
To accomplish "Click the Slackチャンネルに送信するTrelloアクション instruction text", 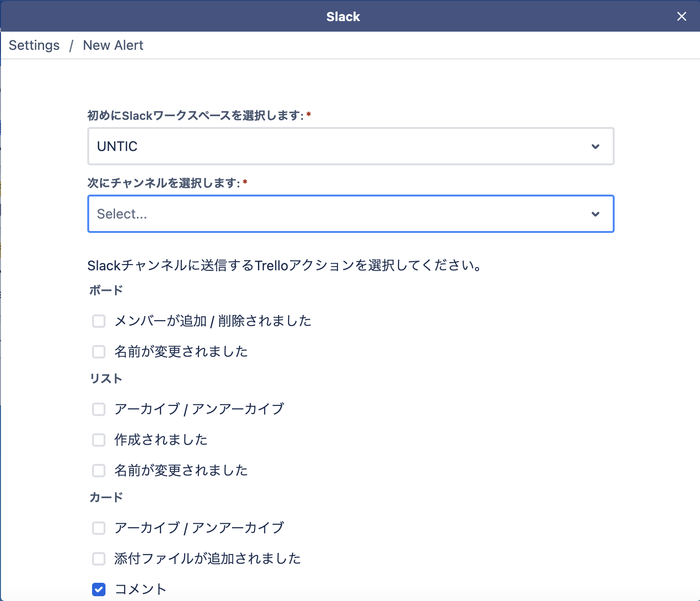I will (285, 266).
